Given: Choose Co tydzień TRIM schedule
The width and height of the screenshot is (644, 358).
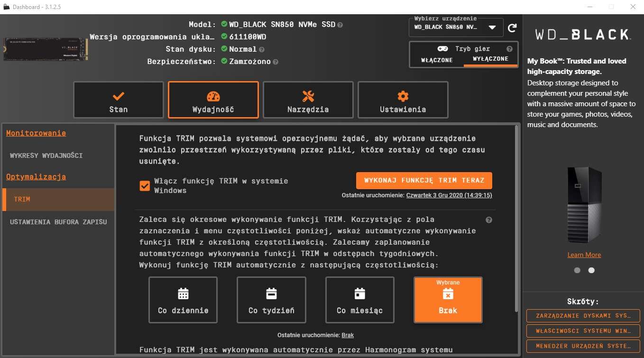Looking at the screenshot, I should click(271, 300).
